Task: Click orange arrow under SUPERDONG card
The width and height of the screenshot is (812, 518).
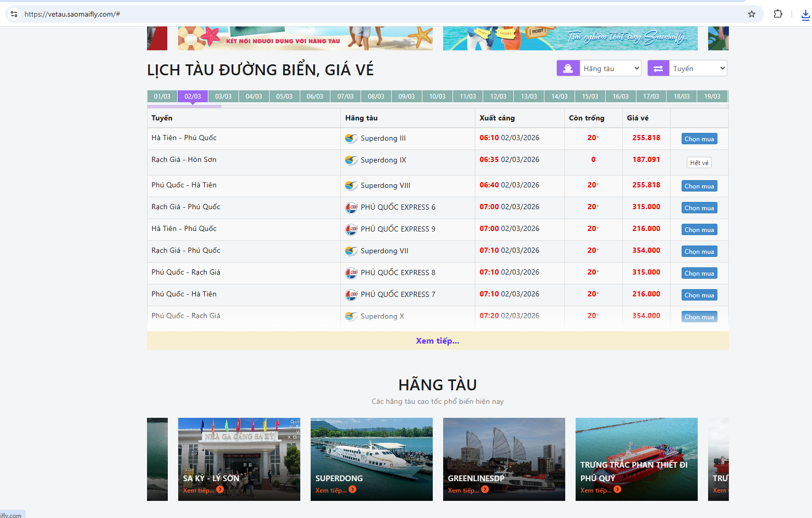Action: (x=353, y=489)
